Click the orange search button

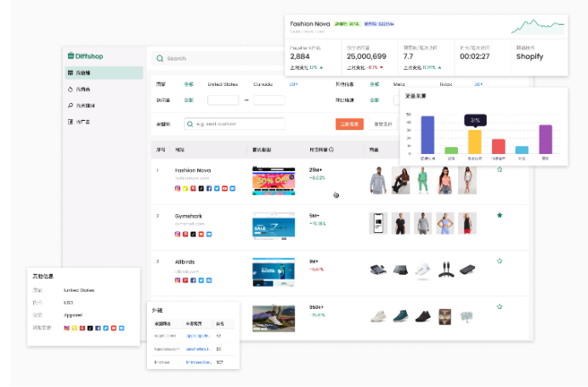click(349, 124)
